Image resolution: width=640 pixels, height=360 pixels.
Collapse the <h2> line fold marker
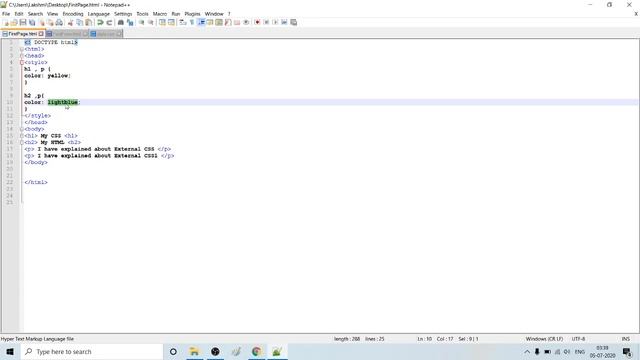pyautogui.click(x=22, y=142)
